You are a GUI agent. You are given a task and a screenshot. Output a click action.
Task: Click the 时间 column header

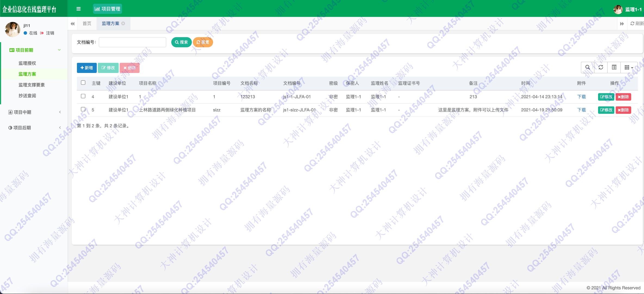point(525,83)
